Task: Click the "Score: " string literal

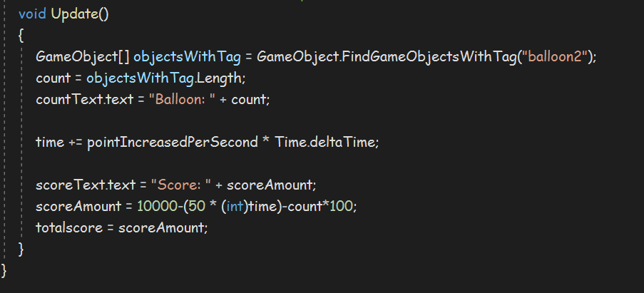Action: click(x=180, y=185)
